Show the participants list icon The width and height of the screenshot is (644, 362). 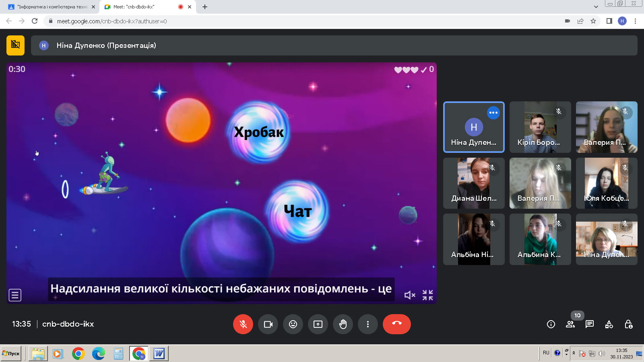pos(570,324)
